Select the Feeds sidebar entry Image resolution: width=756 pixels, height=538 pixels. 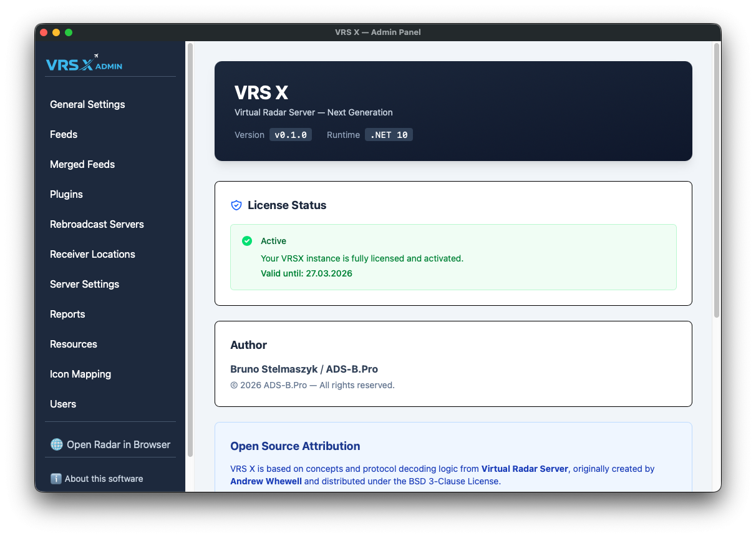tap(64, 134)
